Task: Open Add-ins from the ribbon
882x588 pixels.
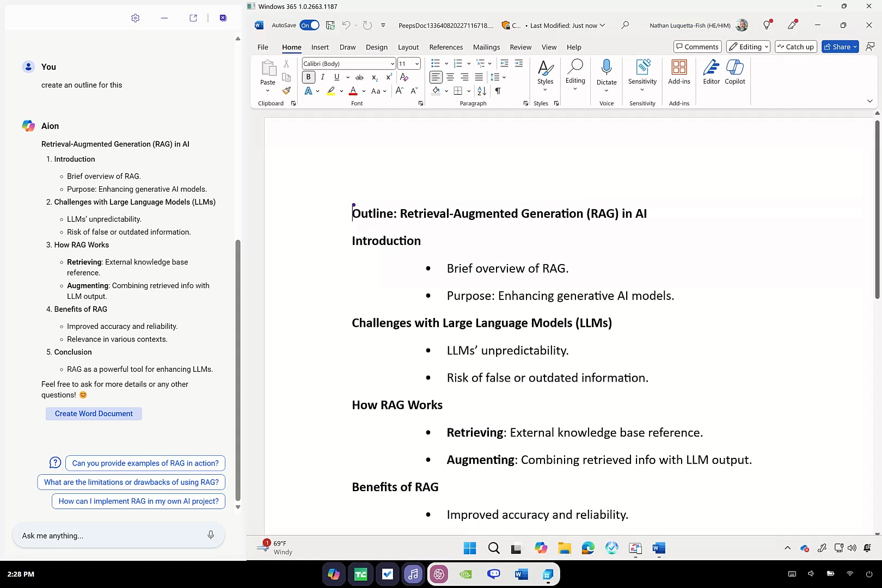Action: [679, 72]
